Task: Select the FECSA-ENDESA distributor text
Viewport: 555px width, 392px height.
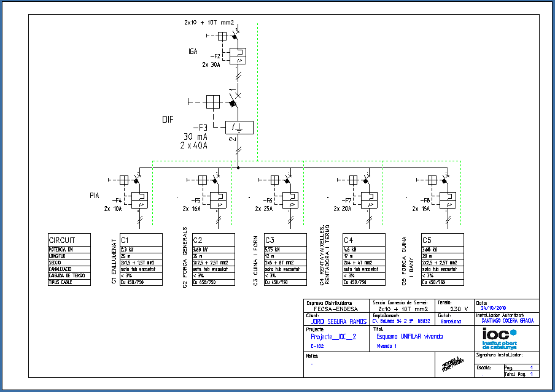Action: click(336, 309)
